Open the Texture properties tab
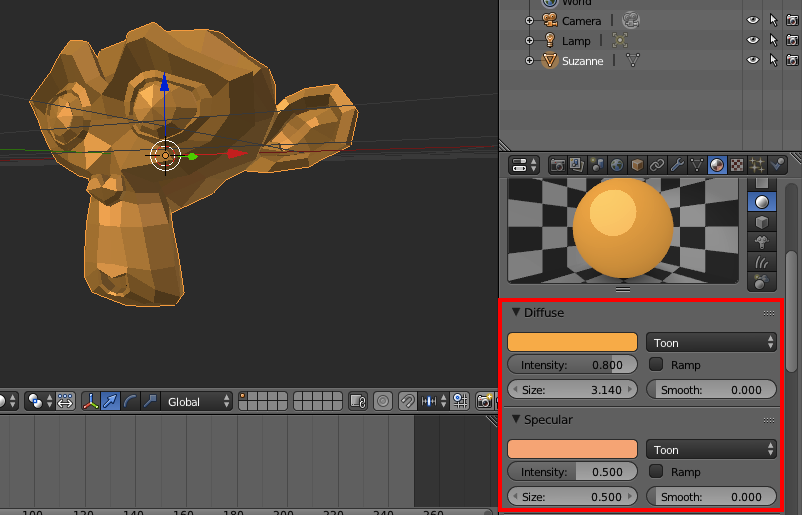Viewport: 802px width, 515px height. (737, 165)
